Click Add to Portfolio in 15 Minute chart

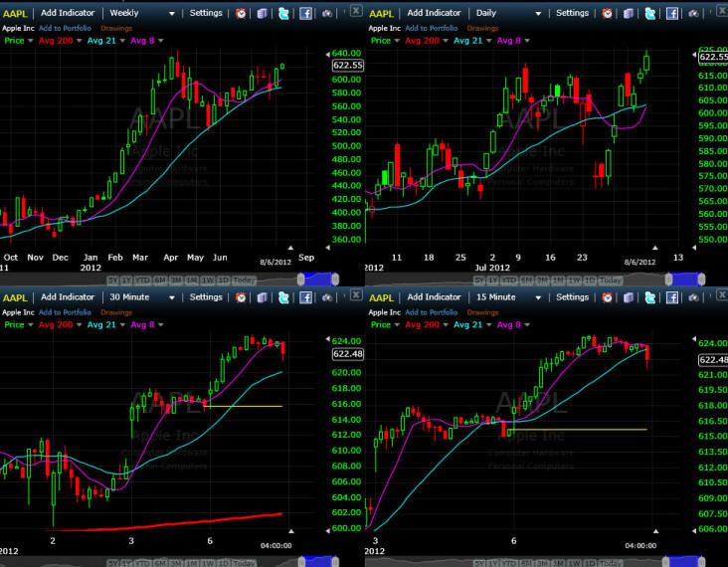point(432,312)
